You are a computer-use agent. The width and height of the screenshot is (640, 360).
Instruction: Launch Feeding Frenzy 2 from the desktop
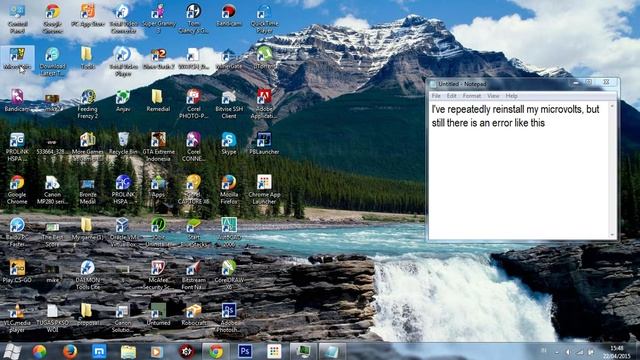tap(88, 104)
